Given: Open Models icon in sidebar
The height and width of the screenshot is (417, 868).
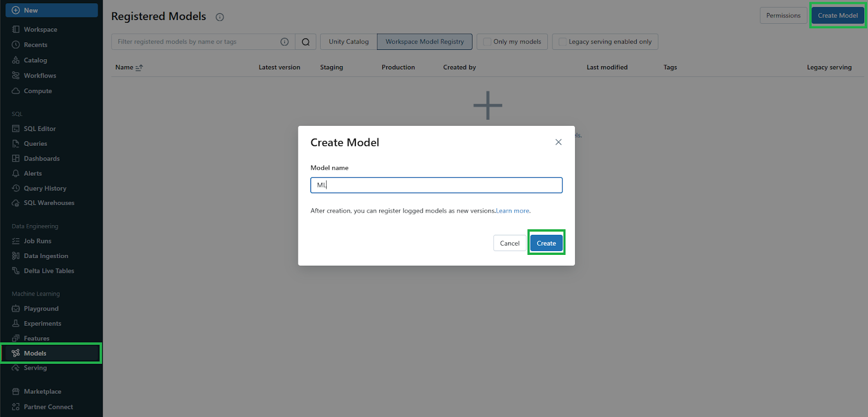Looking at the screenshot, I should [x=16, y=353].
